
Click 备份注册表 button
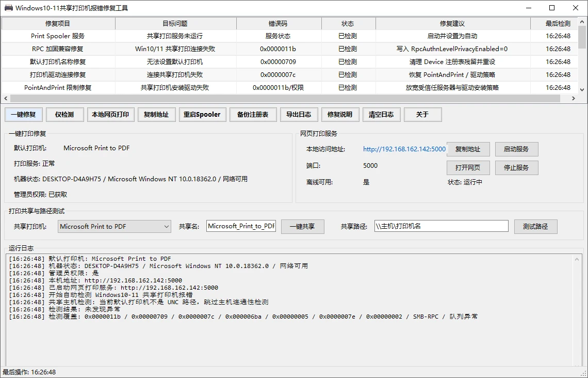pos(253,115)
